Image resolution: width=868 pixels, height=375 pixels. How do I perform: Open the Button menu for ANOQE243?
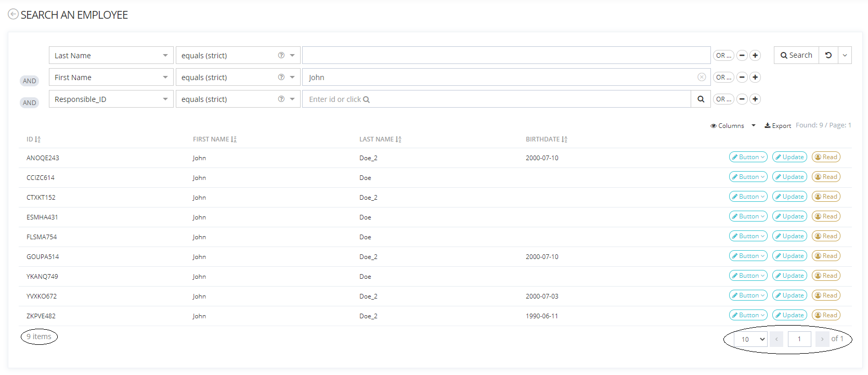[748, 157]
